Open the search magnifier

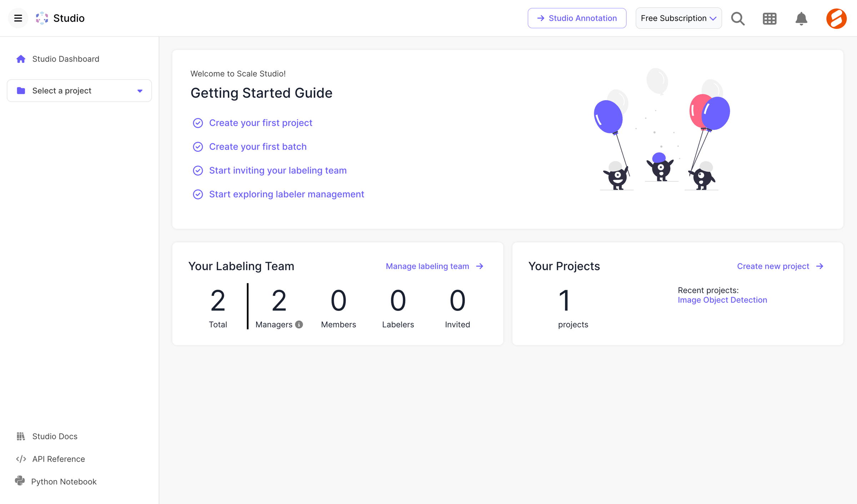tap(738, 18)
